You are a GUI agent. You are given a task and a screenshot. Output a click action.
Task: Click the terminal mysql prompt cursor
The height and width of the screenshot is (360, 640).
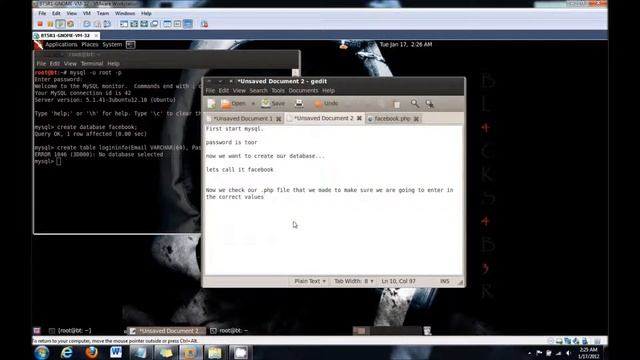tap(59, 162)
